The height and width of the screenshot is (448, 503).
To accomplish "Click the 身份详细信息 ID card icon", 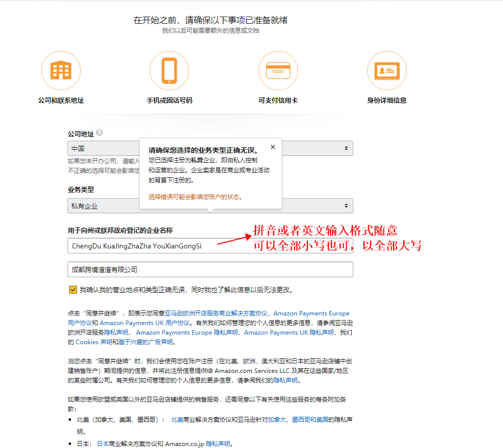I will [x=387, y=70].
